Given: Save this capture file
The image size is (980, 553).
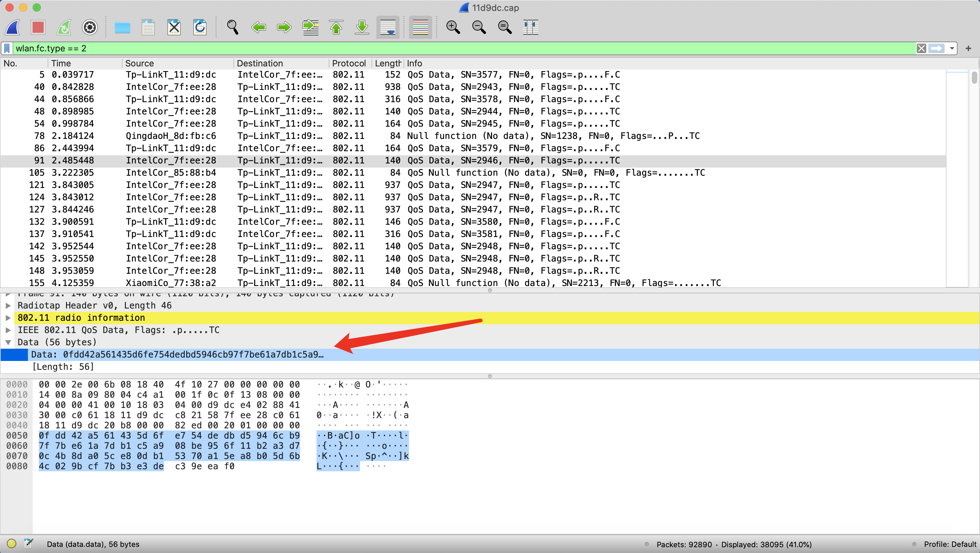Looking at the screenshot, I should coord(148,27).
